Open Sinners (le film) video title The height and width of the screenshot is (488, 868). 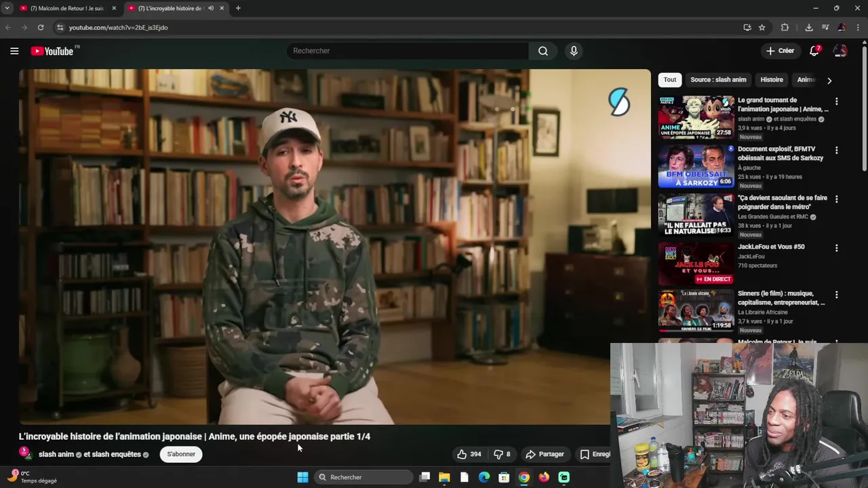[781, 298]
